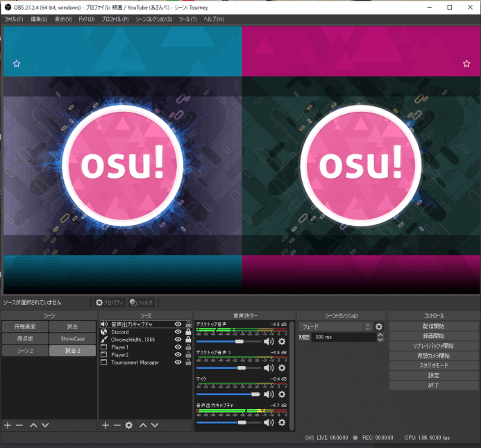Switch to the 得点板 scene
This screenshot has width=481, height=448.
tap(25, 338)
